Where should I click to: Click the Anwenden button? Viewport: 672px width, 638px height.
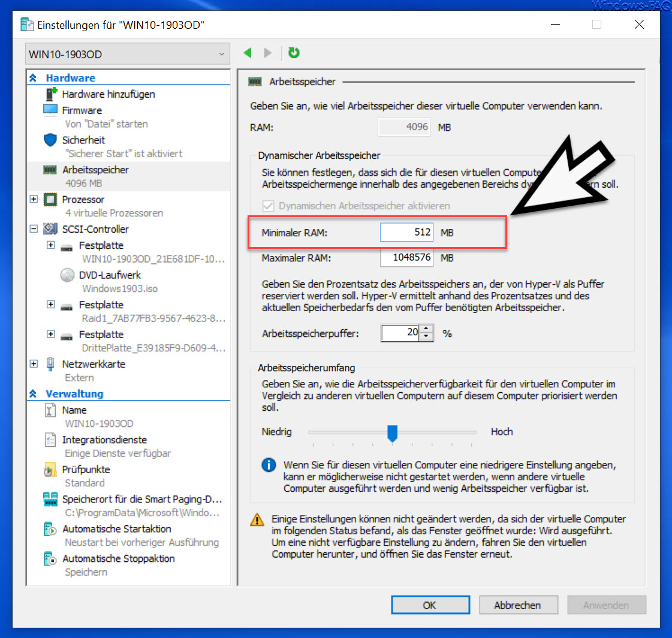point(606,605)
